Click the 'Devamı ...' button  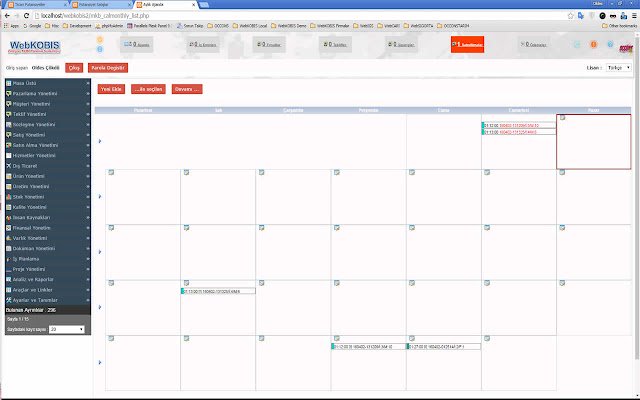[x=187, y=89]
